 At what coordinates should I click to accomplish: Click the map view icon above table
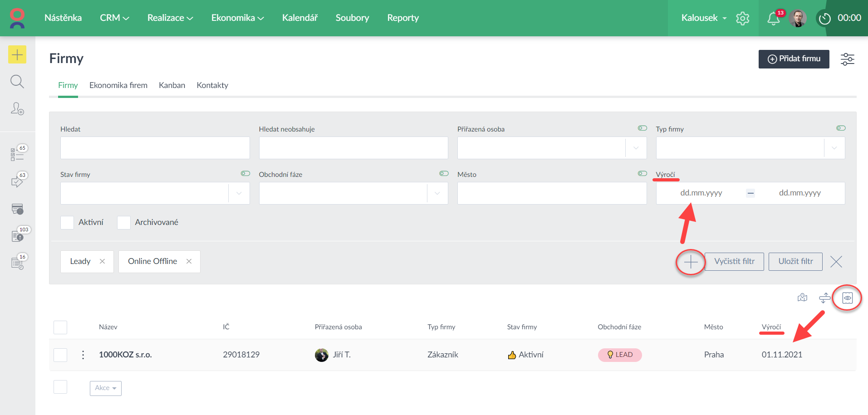pyautogui.click(x=802, y=298)
